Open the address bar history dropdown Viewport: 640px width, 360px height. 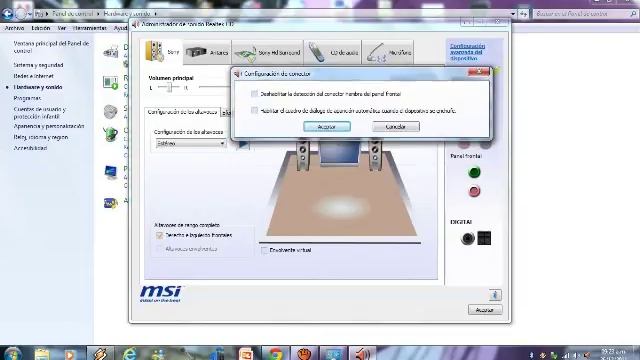(513, 14)
